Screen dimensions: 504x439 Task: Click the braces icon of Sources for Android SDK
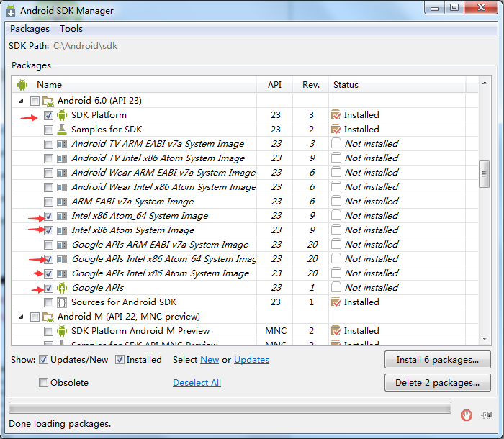pyautogui.click(x=62, y=302)
